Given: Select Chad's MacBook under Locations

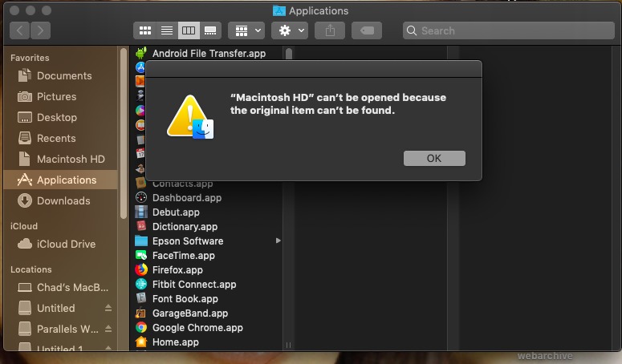Looking at the screenshot, I should [60, 287].
